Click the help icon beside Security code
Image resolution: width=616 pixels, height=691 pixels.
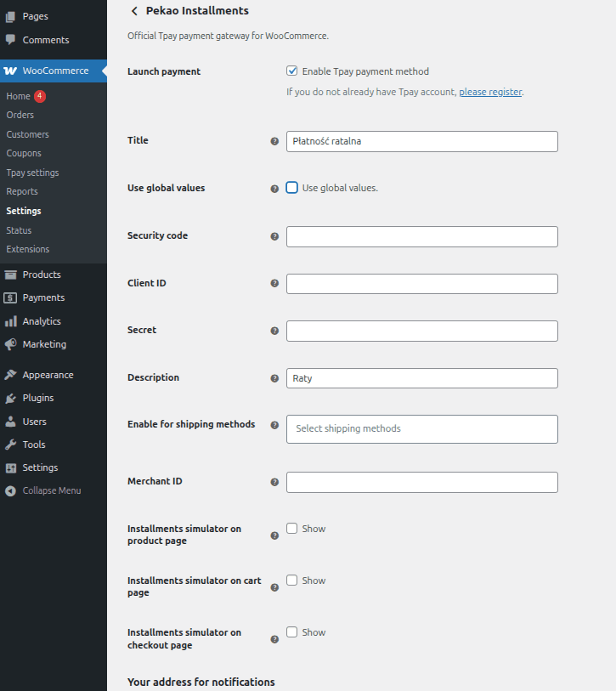[x=274, y=236]
